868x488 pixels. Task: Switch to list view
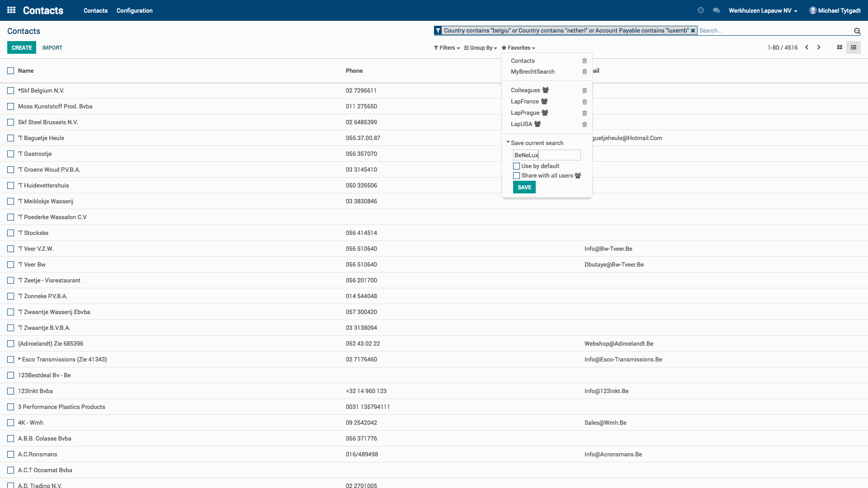coord(854,47)
